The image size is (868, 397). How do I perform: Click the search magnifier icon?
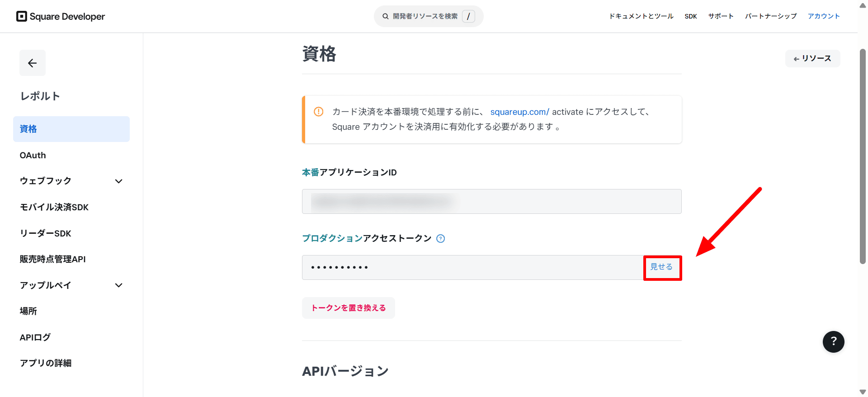386,16
